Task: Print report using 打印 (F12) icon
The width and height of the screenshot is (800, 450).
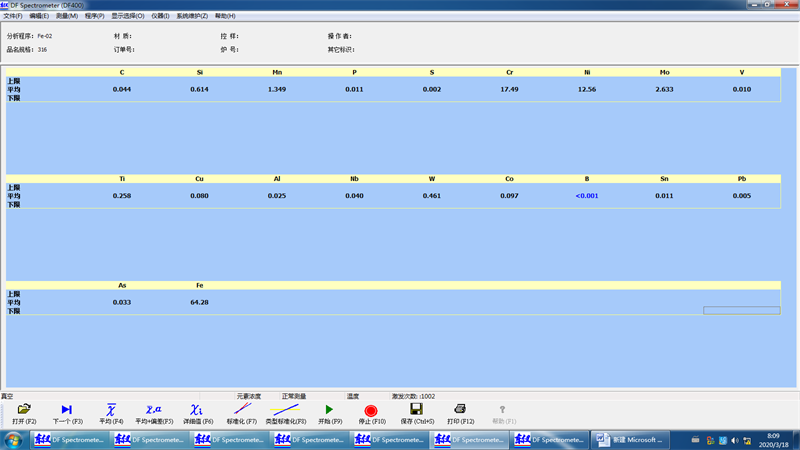Action: (460, 411)
